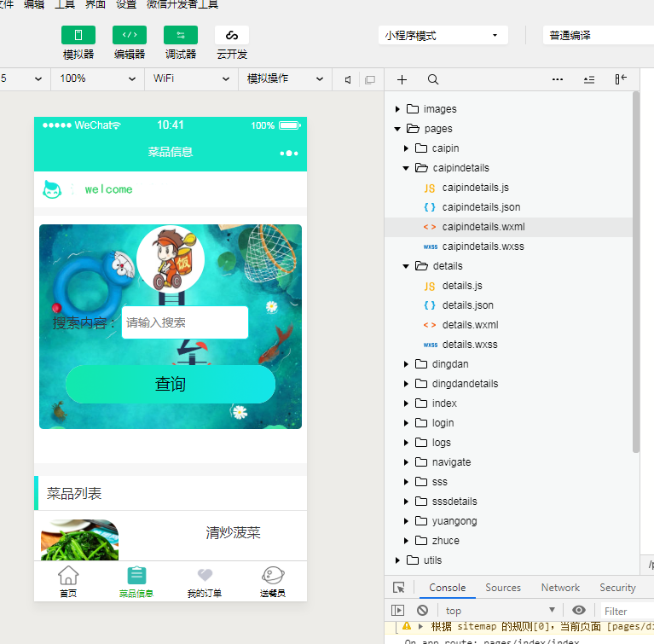Clear console with the ban icon

[x=422, y=610]
